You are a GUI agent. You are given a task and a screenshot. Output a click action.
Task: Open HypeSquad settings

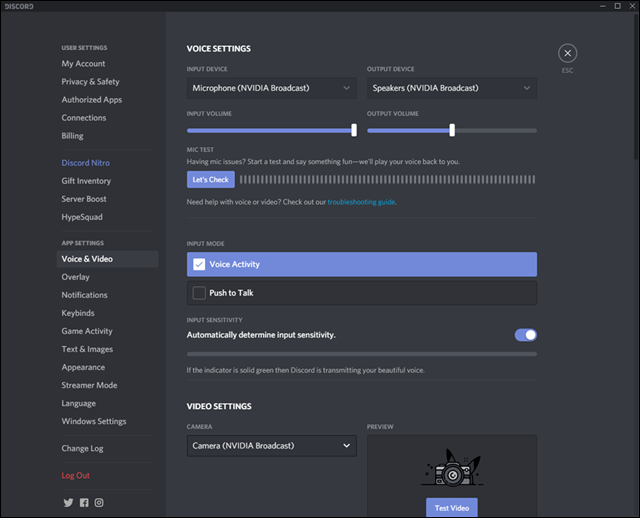coord(82,217)
